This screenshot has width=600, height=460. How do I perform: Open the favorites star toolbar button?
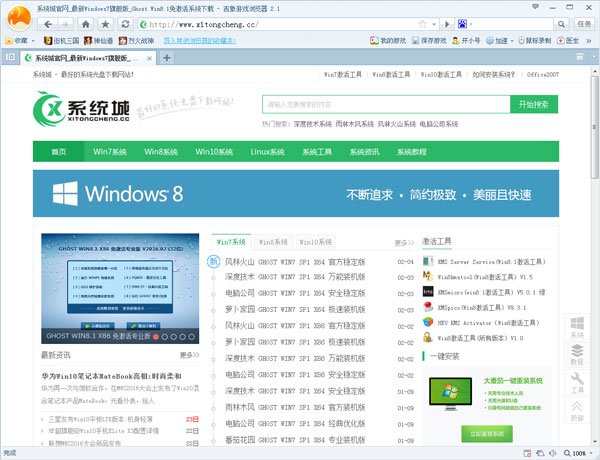pos(105,24)
